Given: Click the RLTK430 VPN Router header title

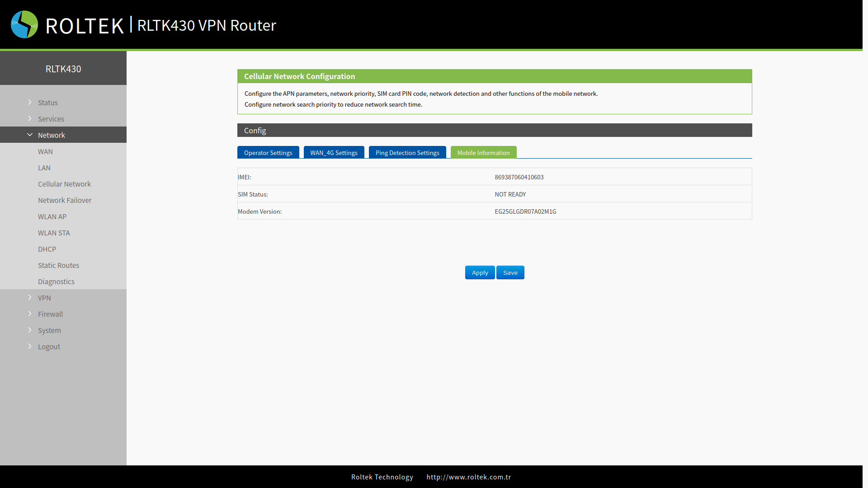Looking at the screenshot, I should [207, 25].
